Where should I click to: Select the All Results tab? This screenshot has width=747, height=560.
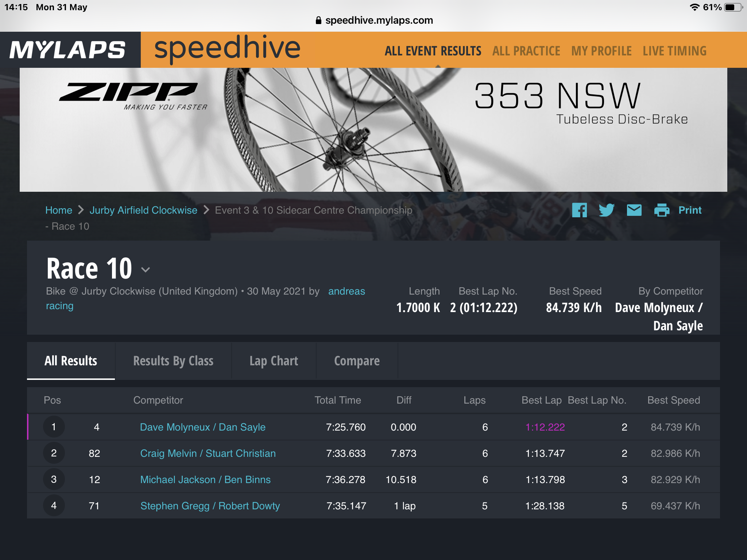[71, 361]
